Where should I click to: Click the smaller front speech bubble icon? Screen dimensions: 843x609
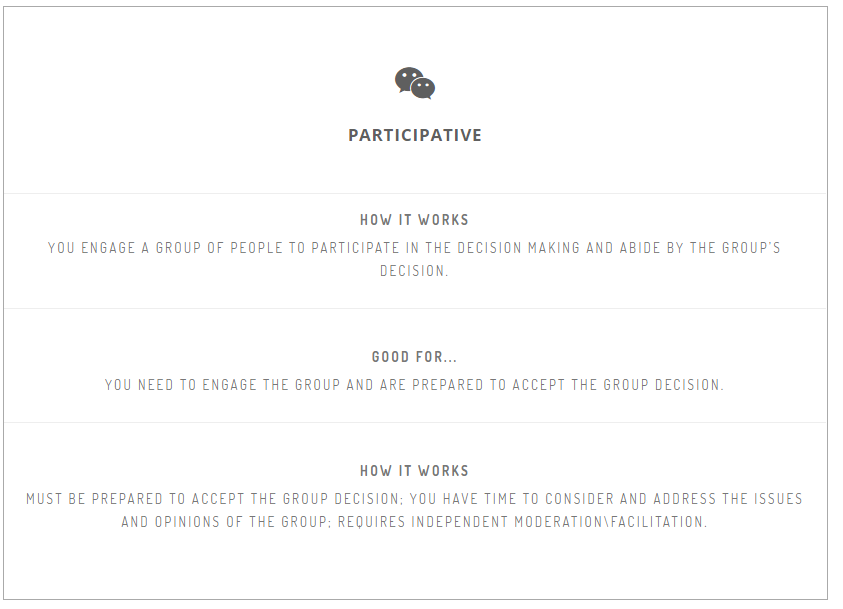coord(423,89)
